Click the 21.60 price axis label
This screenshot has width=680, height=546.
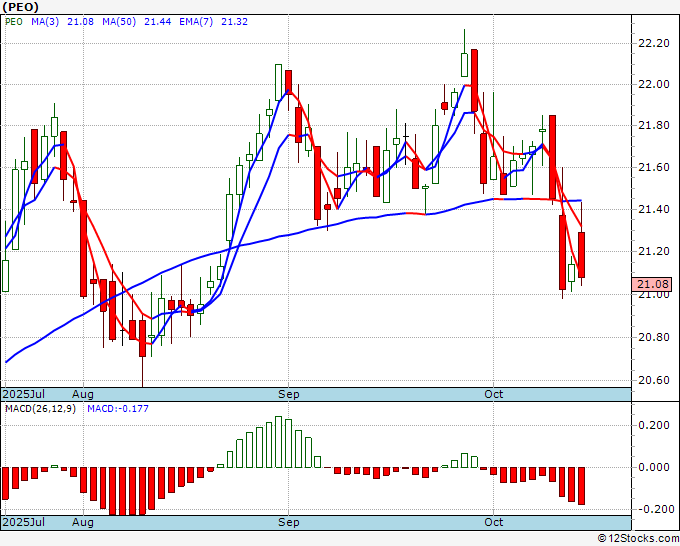(x=654, y=167)
